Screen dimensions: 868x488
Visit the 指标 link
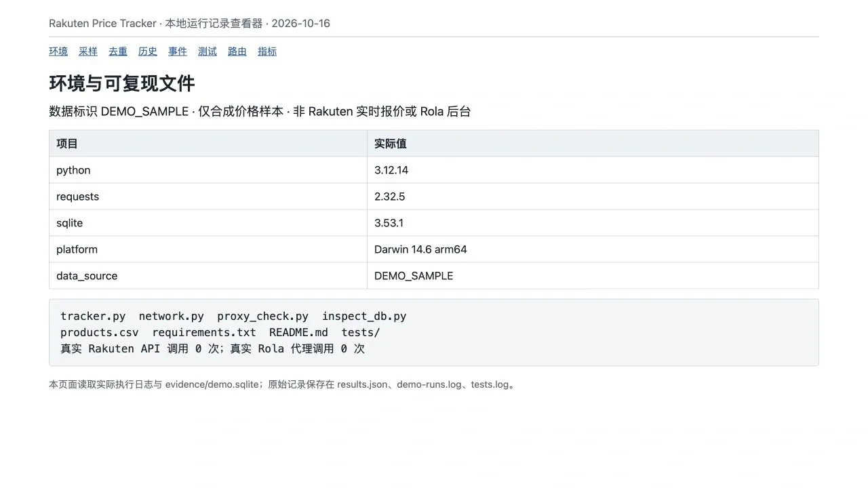click(x=267, y=52)
